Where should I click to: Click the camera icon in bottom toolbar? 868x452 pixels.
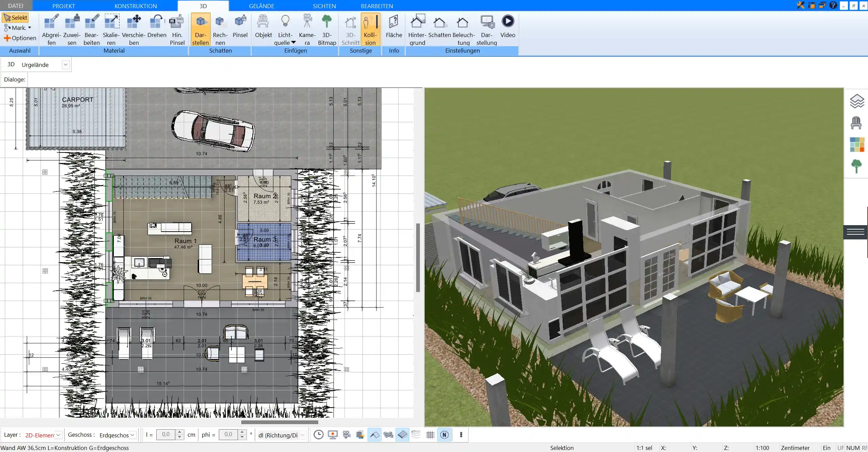(x=347, y=435)
